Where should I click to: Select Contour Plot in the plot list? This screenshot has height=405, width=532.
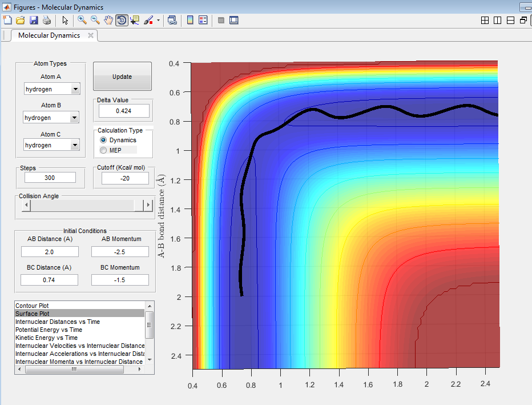33,306
